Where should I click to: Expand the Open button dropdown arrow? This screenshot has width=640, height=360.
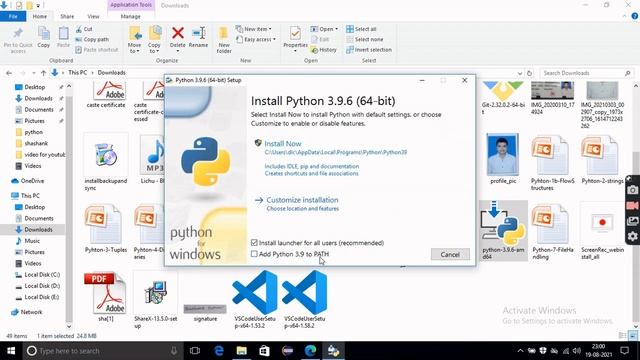[336, 29]
